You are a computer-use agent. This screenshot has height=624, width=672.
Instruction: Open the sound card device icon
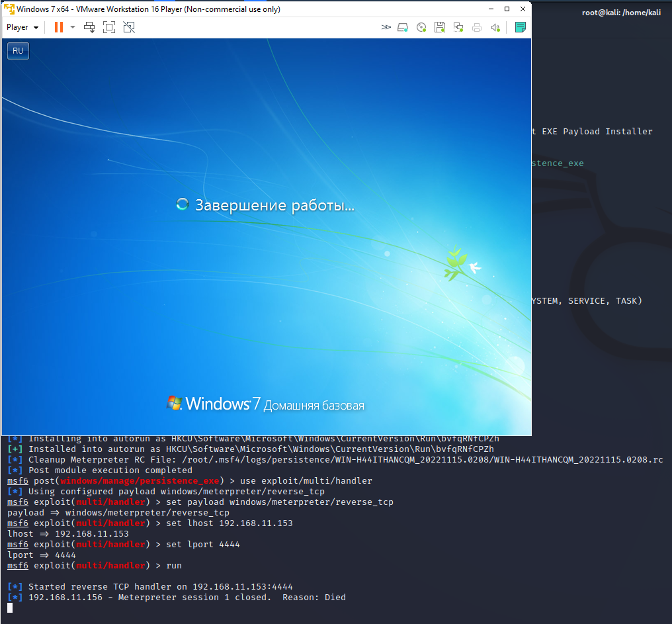[x=495, y=27]
